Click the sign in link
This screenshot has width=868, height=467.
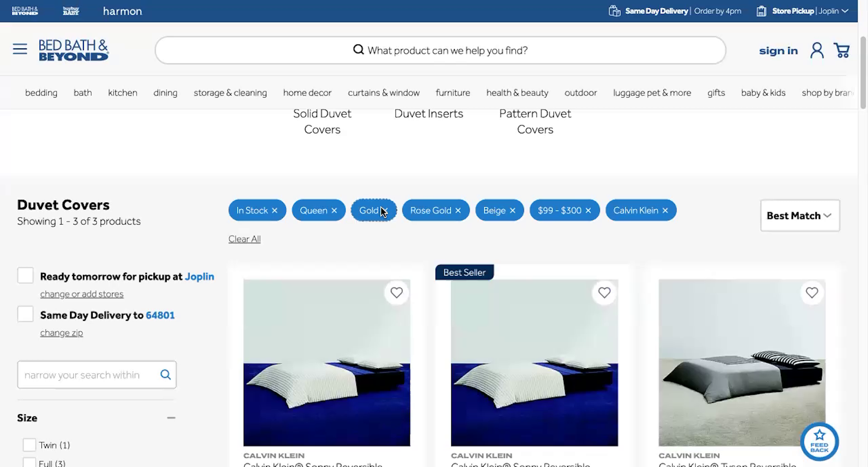pyautogui.click(x=778, y=50)
